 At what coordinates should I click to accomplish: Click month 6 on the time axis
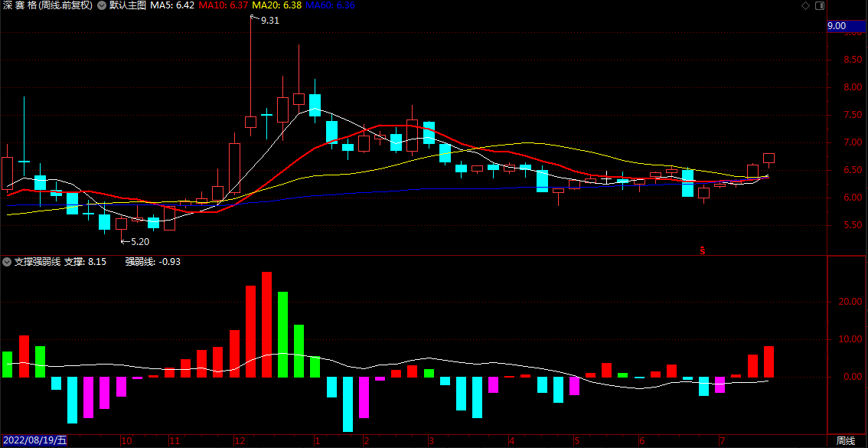pos(641,441)
